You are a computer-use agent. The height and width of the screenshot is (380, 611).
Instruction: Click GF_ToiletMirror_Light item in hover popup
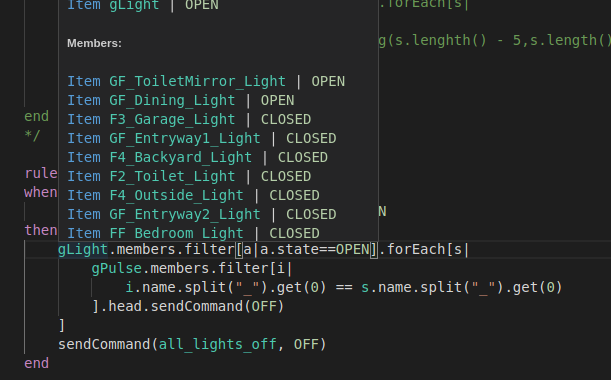pyautogui.click(x=197, y=81)
